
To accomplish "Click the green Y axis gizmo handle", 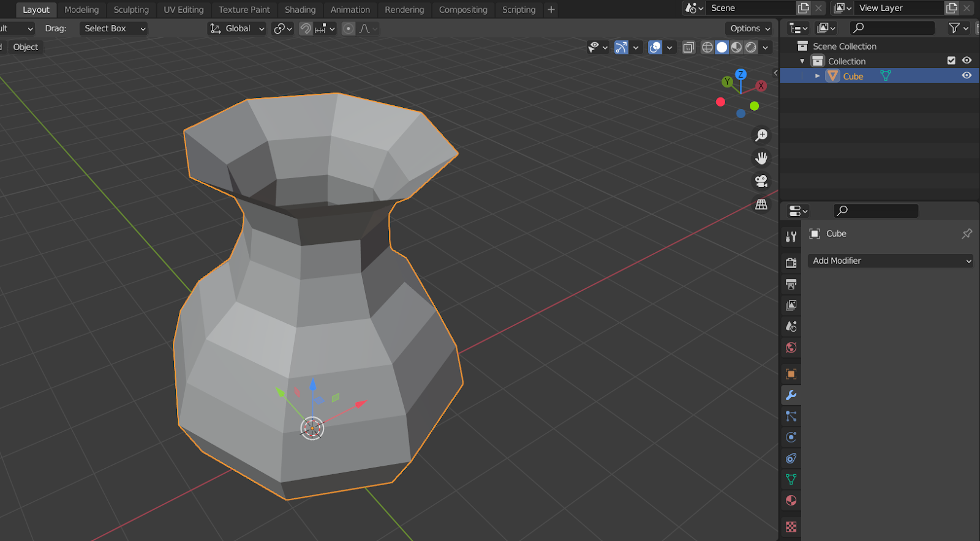I will coord(727,81).
